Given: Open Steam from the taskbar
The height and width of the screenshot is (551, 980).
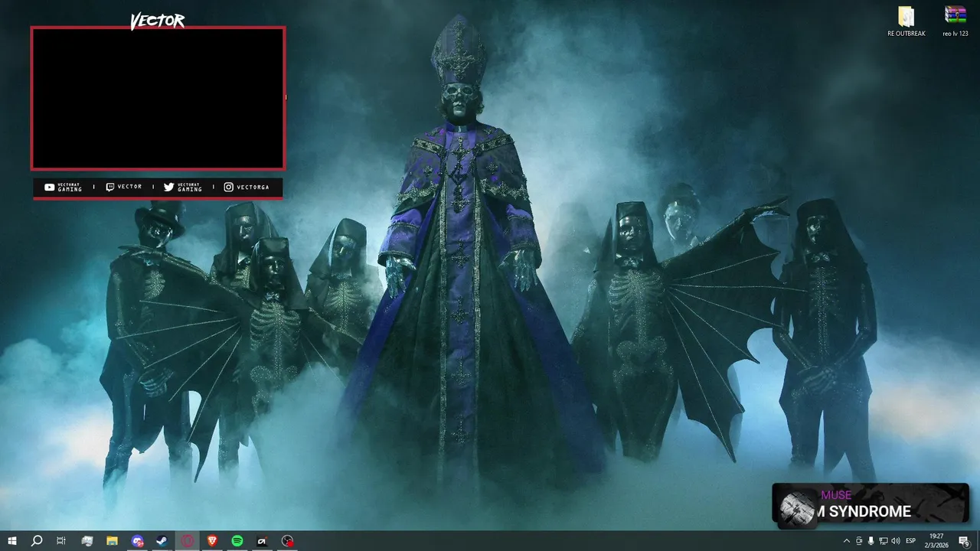Looking at the screenshot, I should [x=162, y=541].
